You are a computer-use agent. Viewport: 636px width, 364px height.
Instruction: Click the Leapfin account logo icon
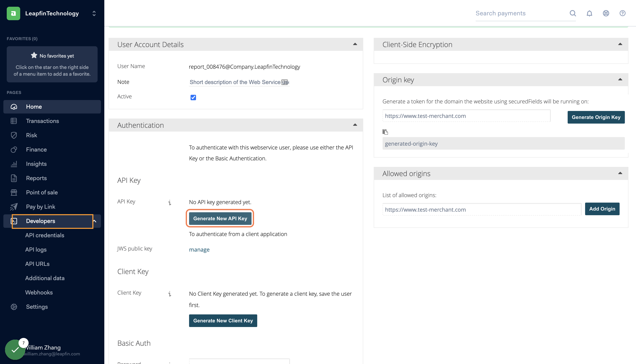point(13,13)
